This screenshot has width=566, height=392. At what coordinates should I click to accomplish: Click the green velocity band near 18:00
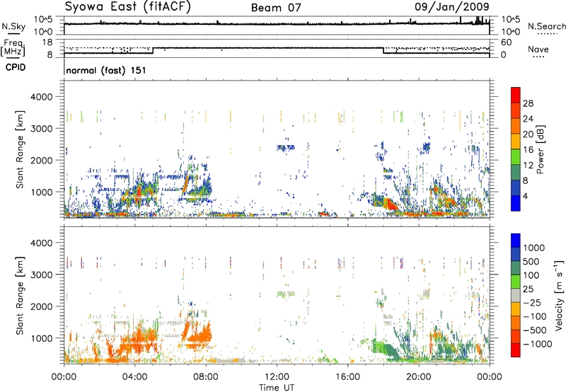[384, 349]
